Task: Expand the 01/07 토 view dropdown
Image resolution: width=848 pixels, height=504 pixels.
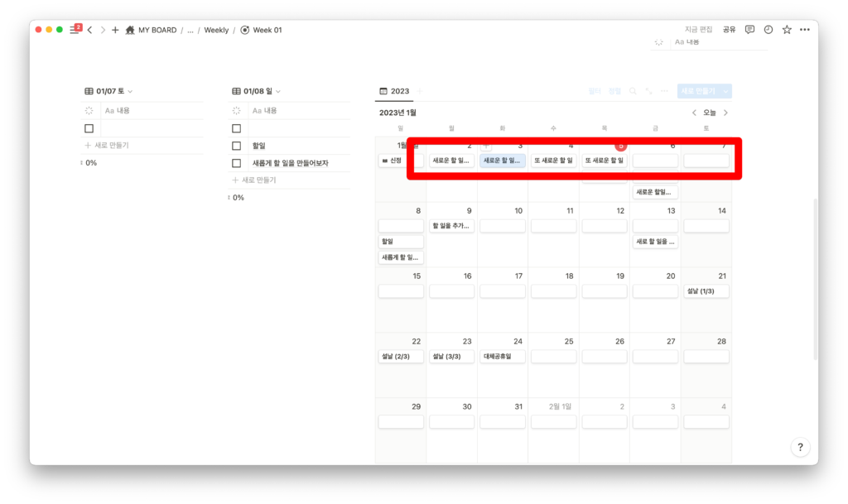Action: click(x=131, y=91)
